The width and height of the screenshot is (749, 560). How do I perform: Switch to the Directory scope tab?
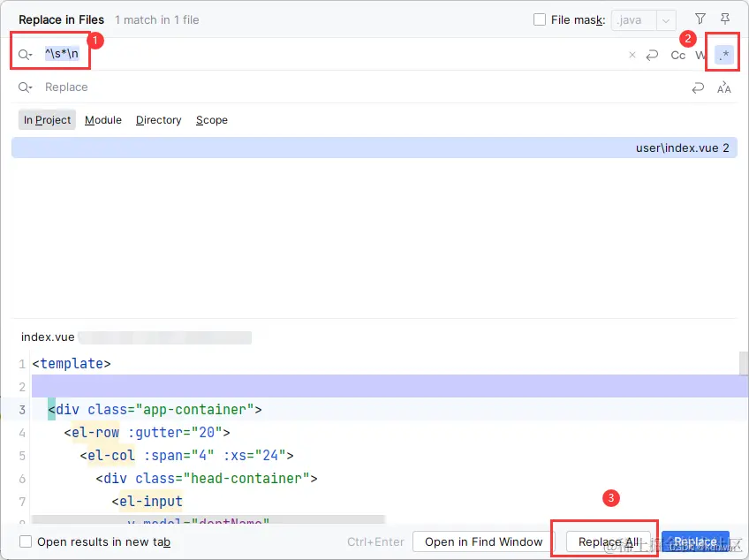159,120
